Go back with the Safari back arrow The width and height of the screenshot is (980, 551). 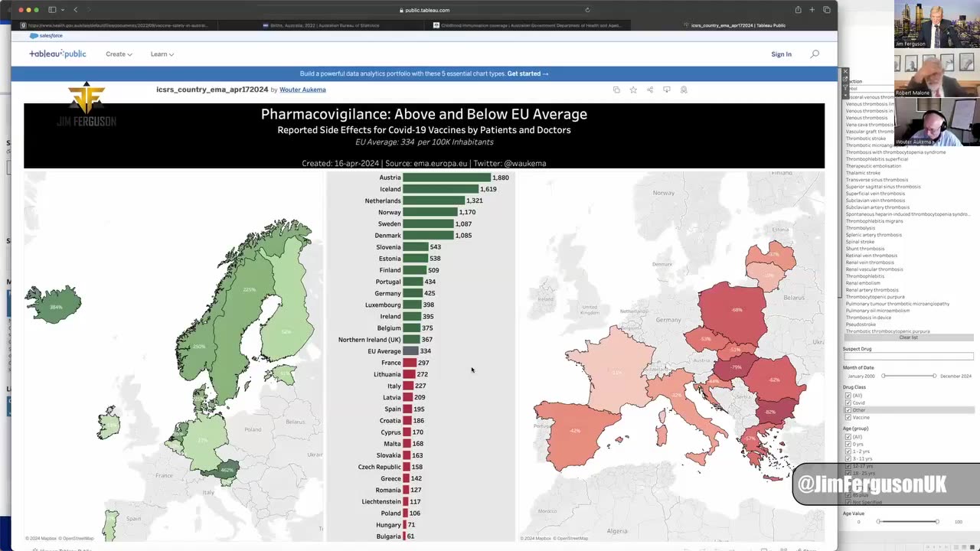(x=75, y=10)
